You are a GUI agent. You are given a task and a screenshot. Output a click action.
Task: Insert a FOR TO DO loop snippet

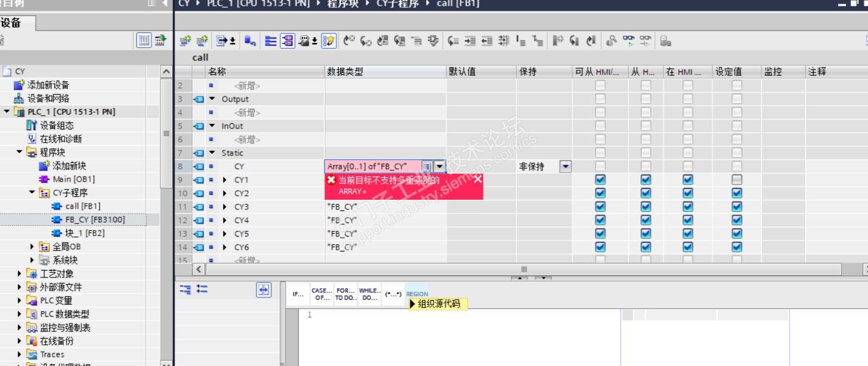click(x=345, y=295)
